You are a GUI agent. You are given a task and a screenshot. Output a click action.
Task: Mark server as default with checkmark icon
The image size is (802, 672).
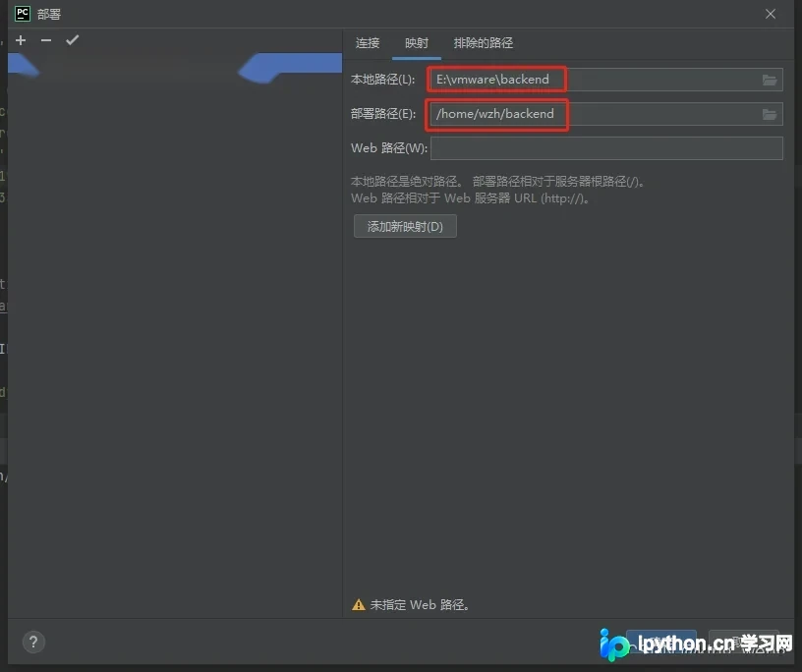pos(72,40)
